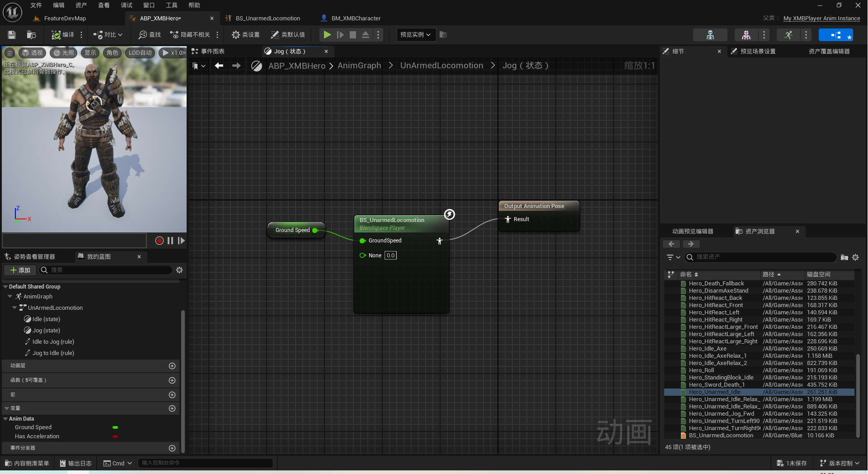Image resolution: width=868 pixels, height=474 pixels.
Task: Collapse the AnimGraph tree item
Action: pyautogui.click(x=10, y=297)
